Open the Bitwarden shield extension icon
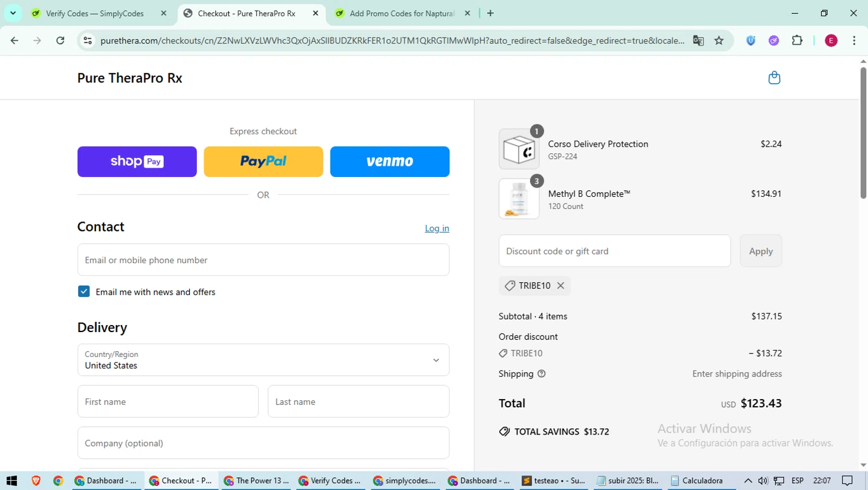This screenshot has width=868, height=490. [x=751, y=40]
